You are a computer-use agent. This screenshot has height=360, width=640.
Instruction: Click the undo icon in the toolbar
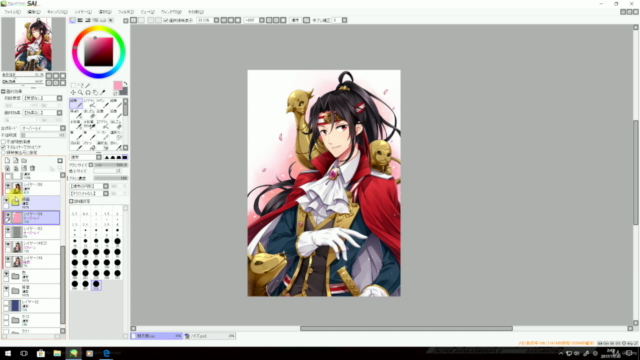pyautogui.click(x=133, y=20)
